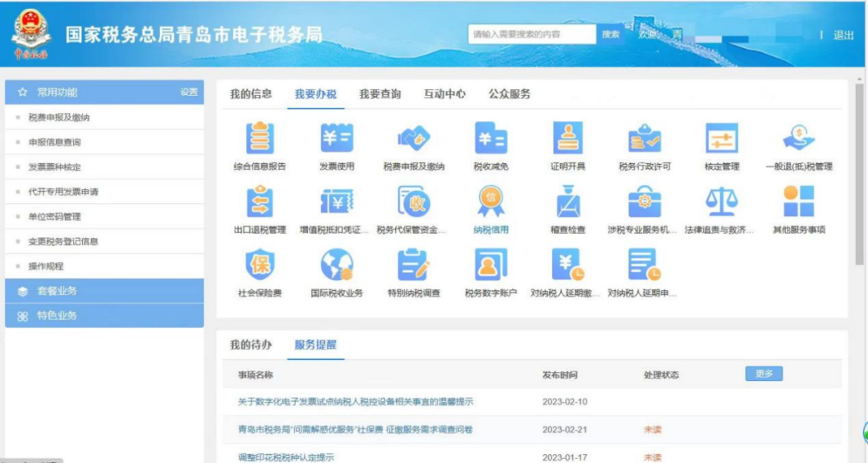Open the 数字化电子发票试点 notice link
The height and width of the screenshot is (463, 868).
click(x=355, y=402)
